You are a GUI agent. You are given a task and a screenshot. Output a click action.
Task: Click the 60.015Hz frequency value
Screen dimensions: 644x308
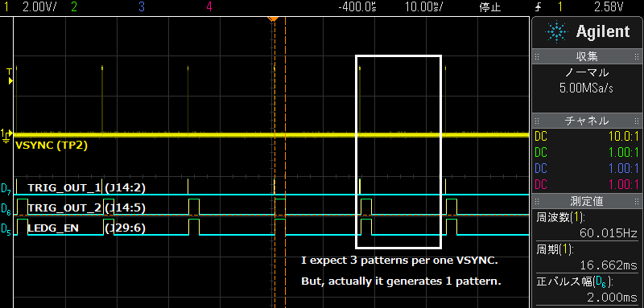click(608, 233)
